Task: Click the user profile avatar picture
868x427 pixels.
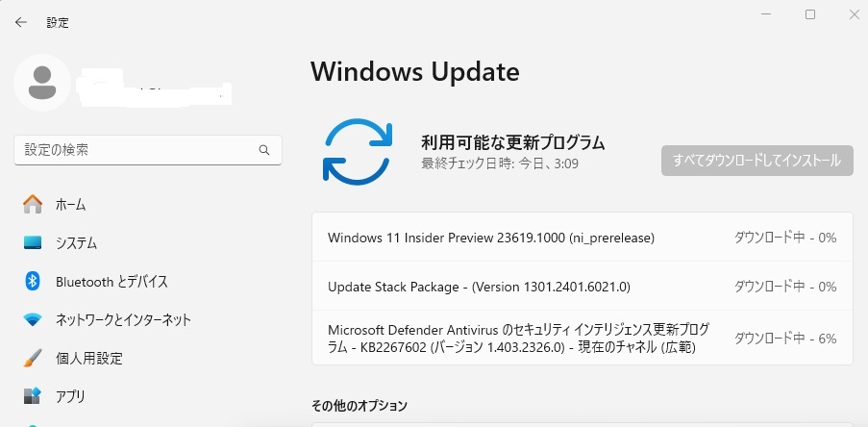Action: (41, 83)
